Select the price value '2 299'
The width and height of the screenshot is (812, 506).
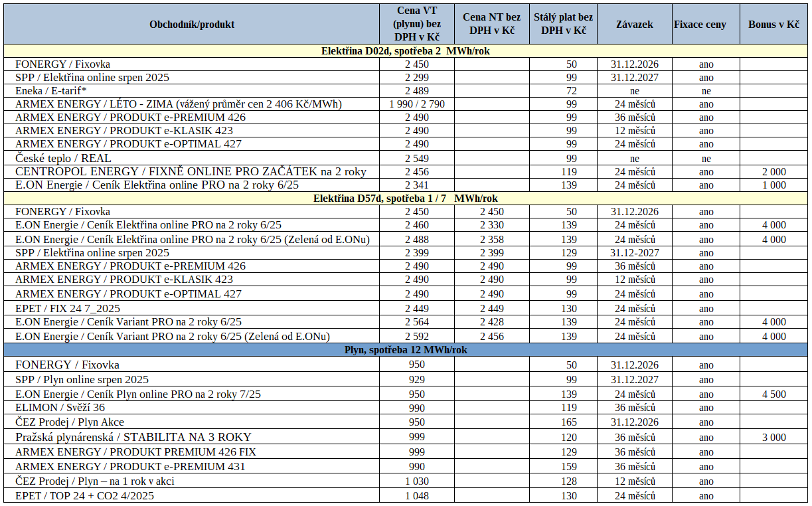pos(417,77)
